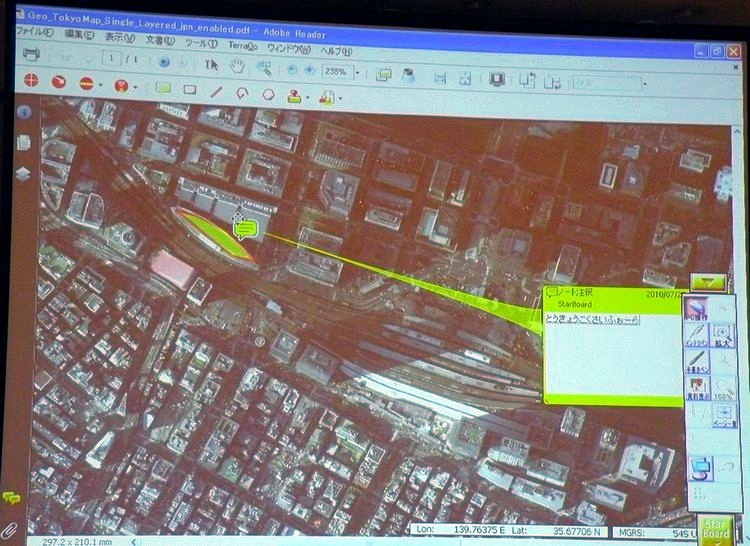Click the rotate clockwise icon
The image size is (750, 546).
coord(552,82)
